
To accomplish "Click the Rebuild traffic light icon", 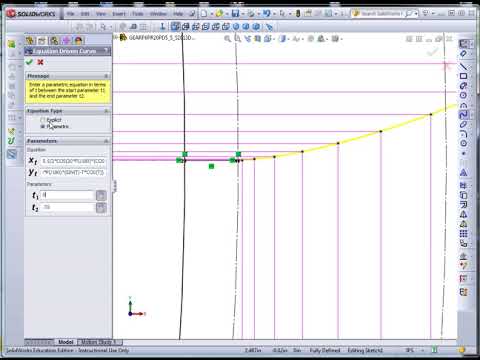I will pos(298,14).
